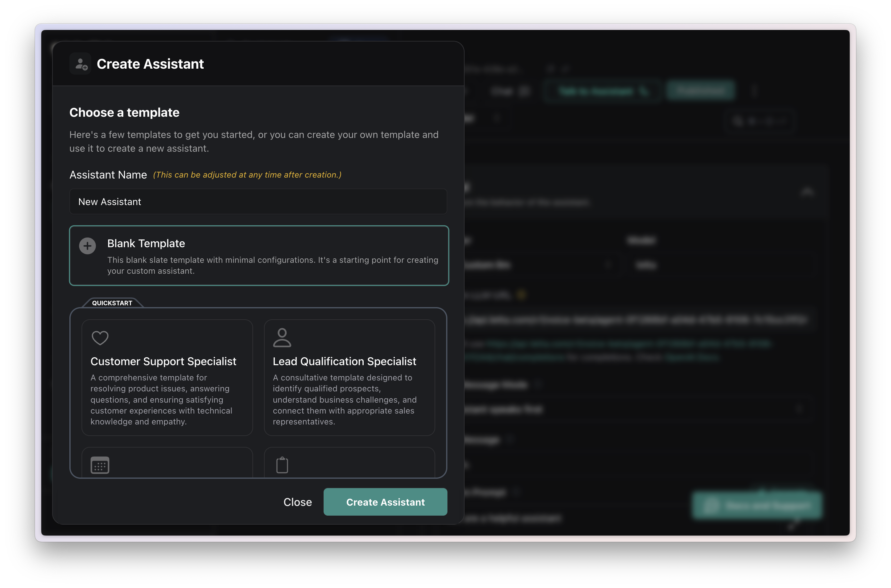Click the heart icon on Customer Support card
The image size is (891, 588).
coord(100,338)
